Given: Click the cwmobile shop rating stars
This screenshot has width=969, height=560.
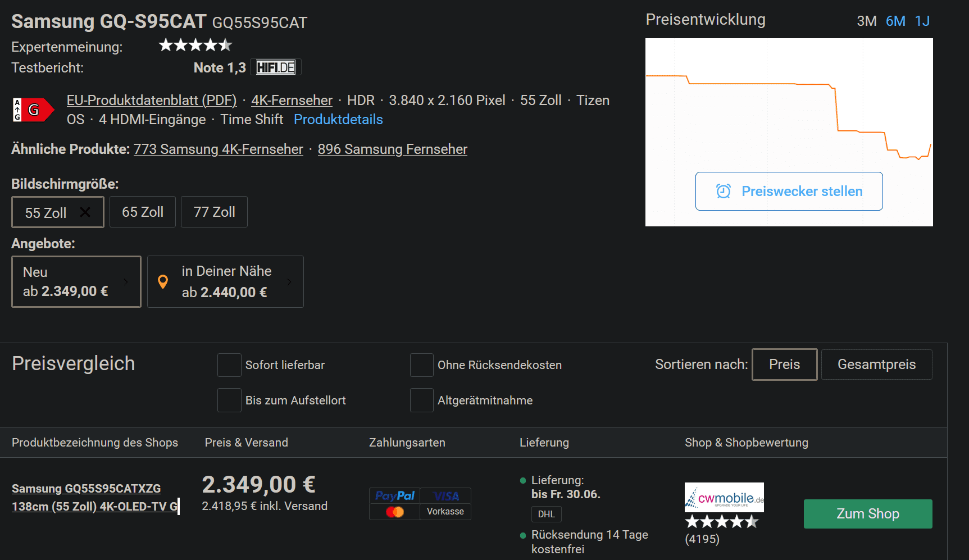Looking at the screenshot, I should coord(722,522).
